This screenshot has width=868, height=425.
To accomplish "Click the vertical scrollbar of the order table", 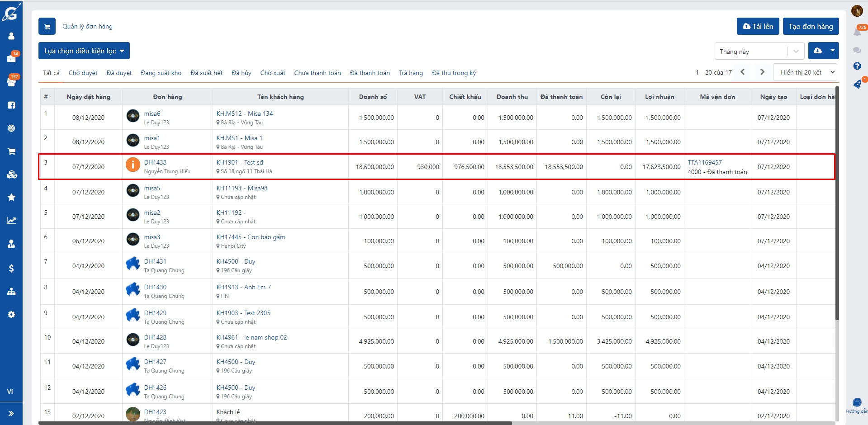I will (837, 203).
